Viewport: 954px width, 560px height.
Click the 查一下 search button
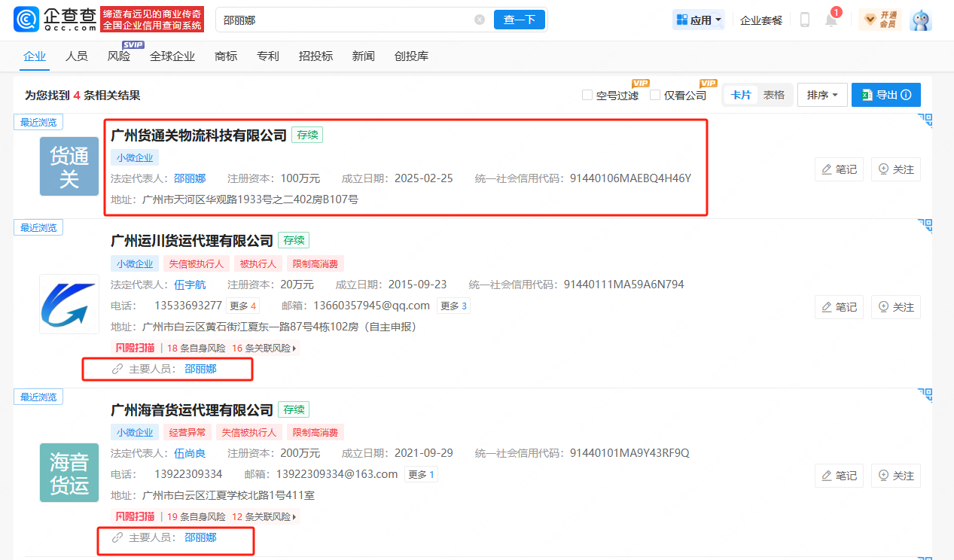coord(520,20)
